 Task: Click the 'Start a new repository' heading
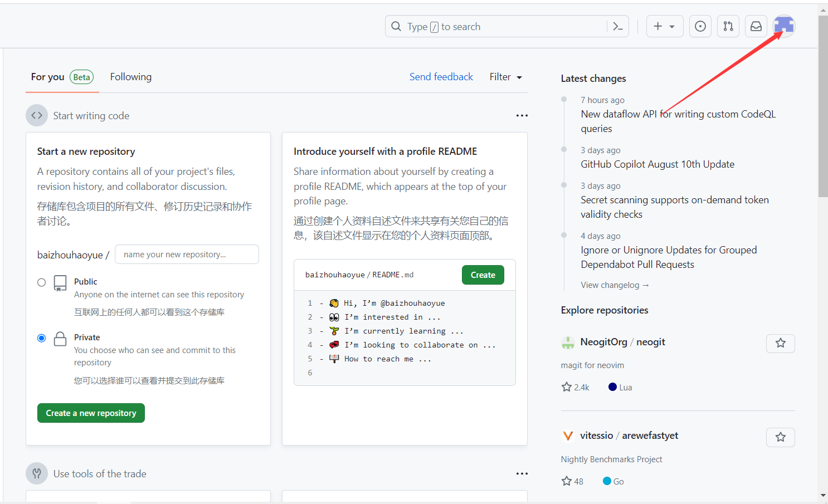tap(86, 151)
